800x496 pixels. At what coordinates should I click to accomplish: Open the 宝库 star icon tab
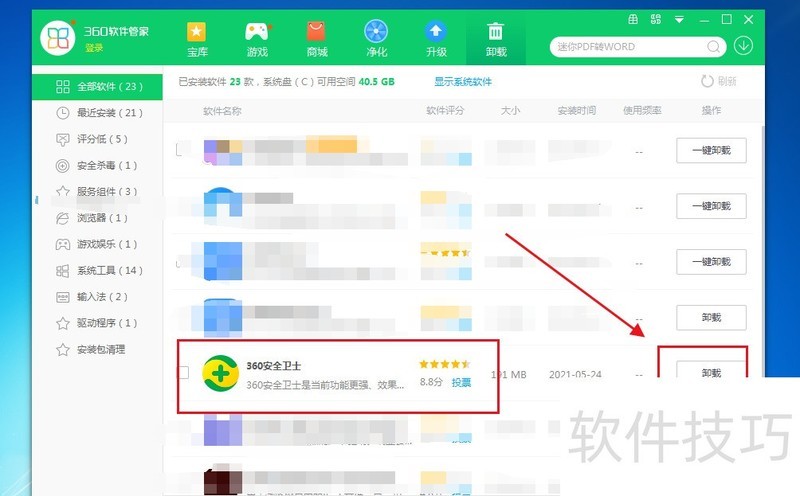click(x=196, y=38)
